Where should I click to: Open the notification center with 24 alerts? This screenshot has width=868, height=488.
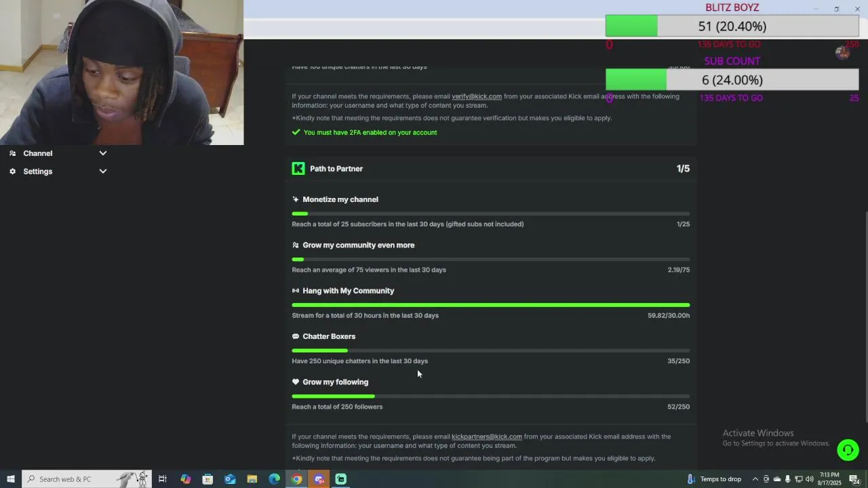(x=854, y=479)
